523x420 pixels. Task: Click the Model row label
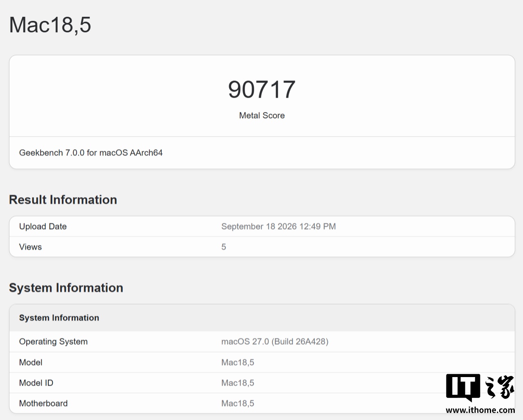[x=31, y=362]
